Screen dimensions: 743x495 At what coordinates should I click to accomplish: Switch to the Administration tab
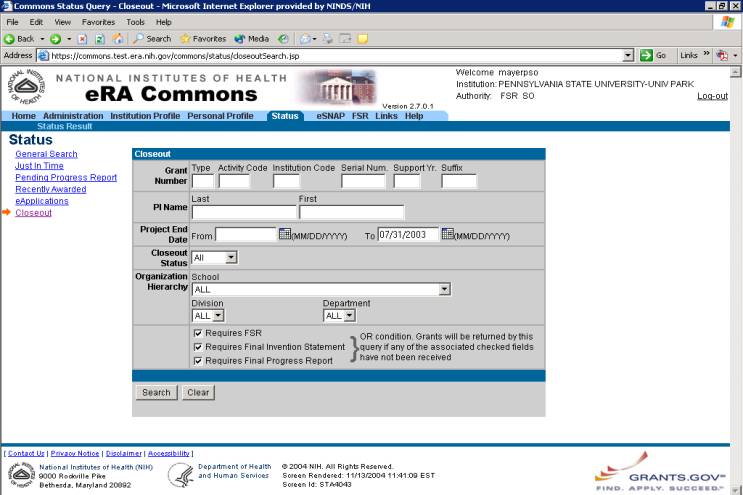click(73, 116)
